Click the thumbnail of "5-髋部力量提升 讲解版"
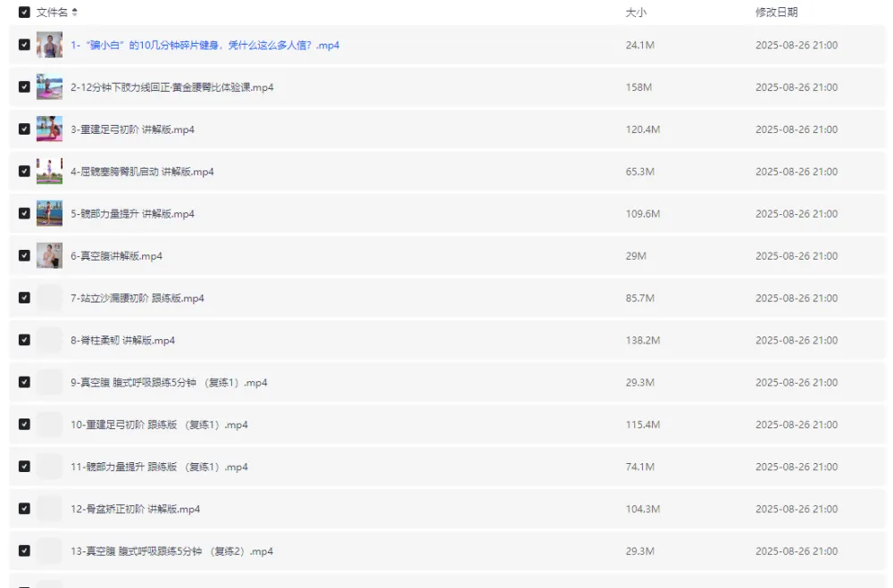This screenshot has width=893, height=588. 49,213
